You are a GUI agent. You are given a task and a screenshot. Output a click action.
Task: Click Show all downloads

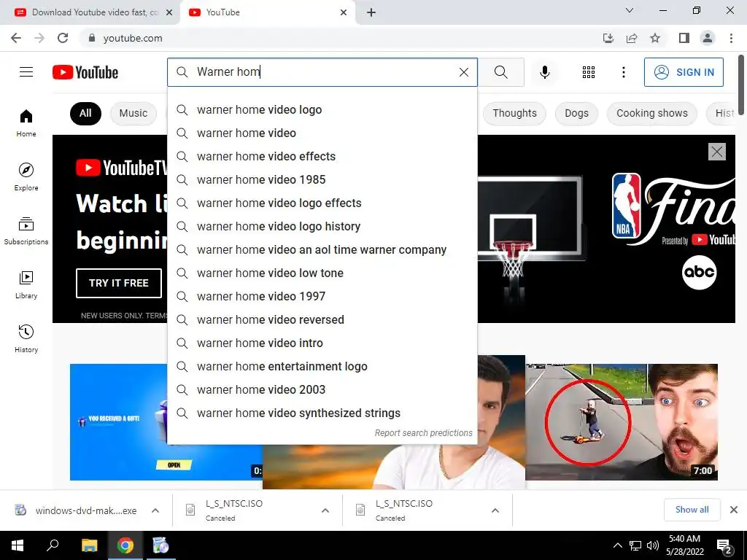coord(692,510)
